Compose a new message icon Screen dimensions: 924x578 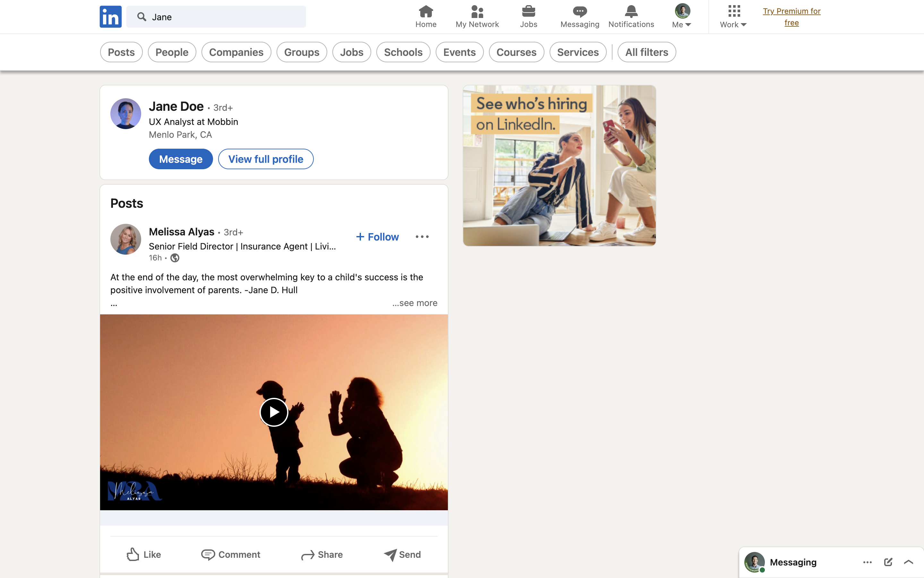888,562
